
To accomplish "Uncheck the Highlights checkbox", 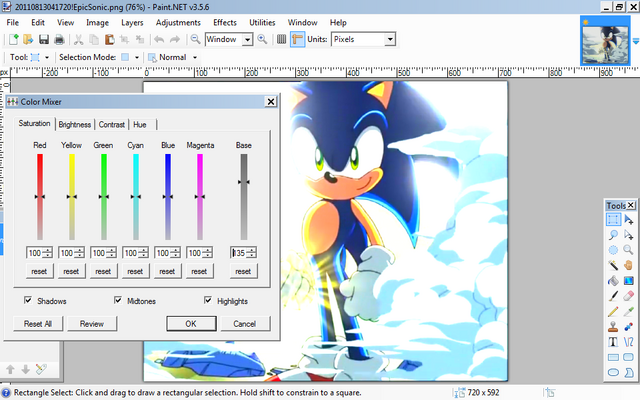I will click(x=208, y=300).
